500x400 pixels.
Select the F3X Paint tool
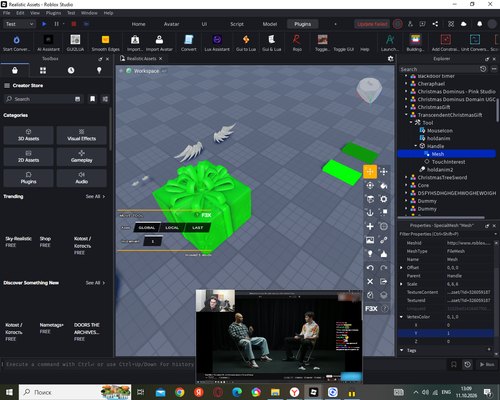384,185
